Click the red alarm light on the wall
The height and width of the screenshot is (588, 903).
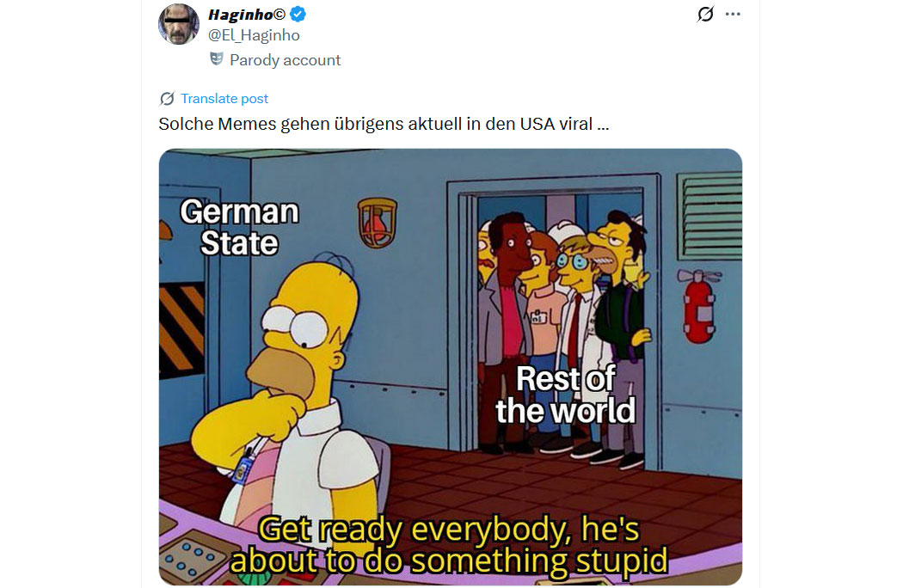pos(378,223)
